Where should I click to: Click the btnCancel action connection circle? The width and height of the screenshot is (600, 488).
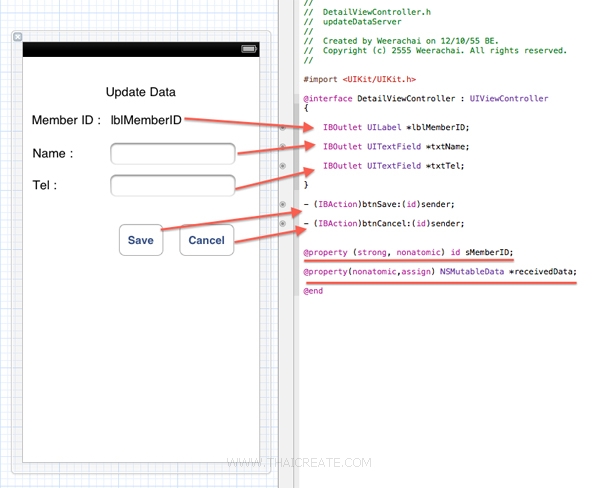click(283, 224)
